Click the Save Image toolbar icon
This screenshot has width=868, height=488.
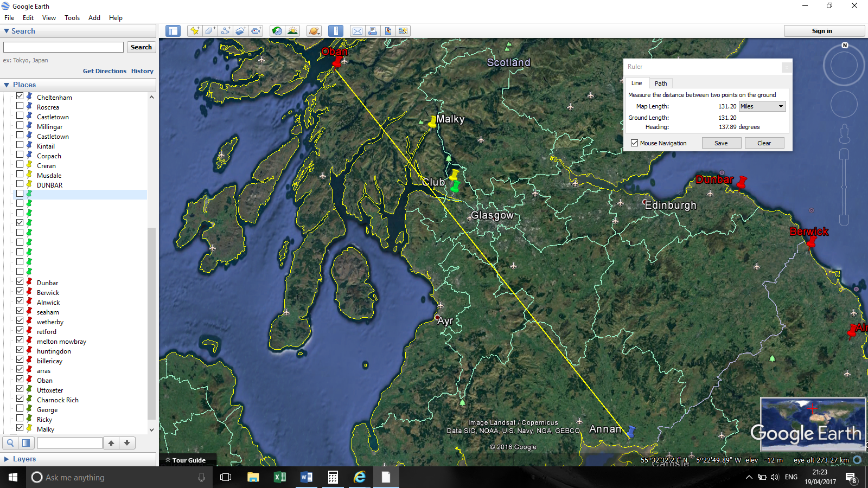tap(388, 31)
